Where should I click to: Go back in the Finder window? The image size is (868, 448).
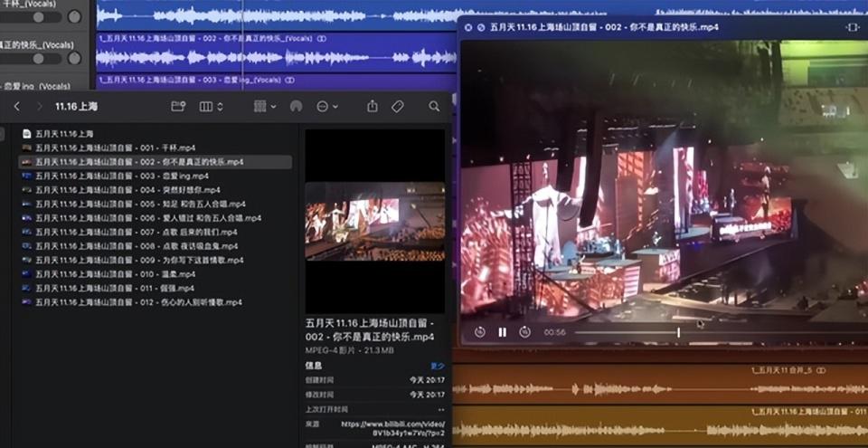[x=16, y=107]
